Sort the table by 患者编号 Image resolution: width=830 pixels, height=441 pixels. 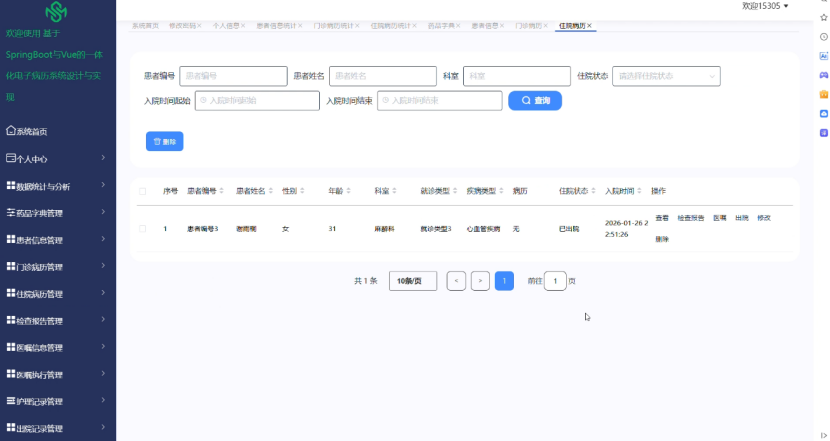pyautogui.click(x=221, y=191)
